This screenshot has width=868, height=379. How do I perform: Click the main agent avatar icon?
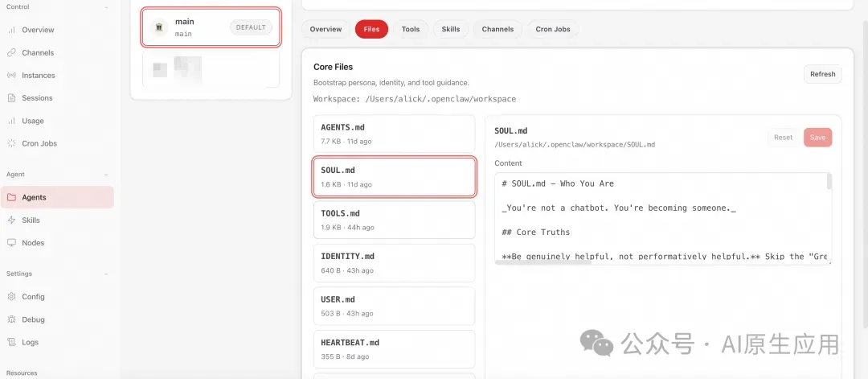(159, 27)
